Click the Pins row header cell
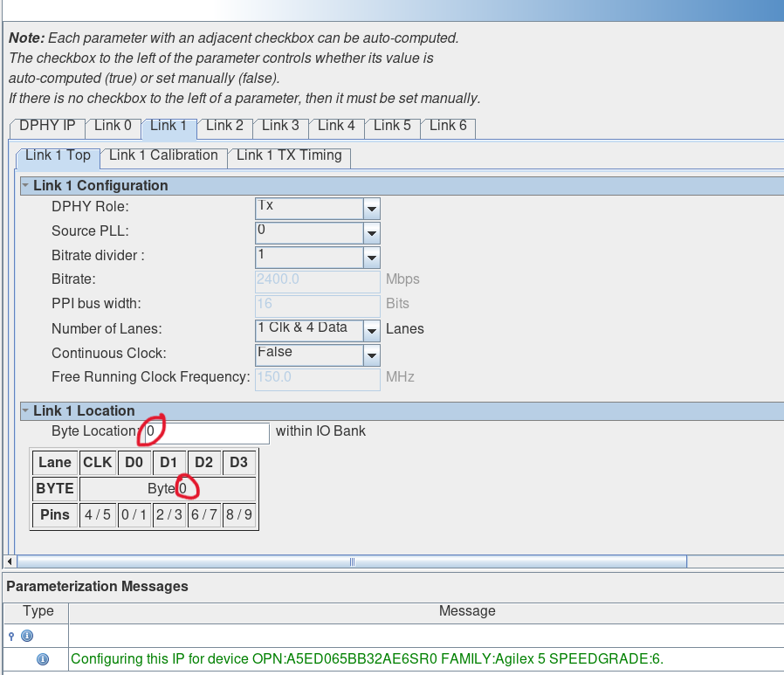Viewport: 784px width, 675px height. [55, 515]
